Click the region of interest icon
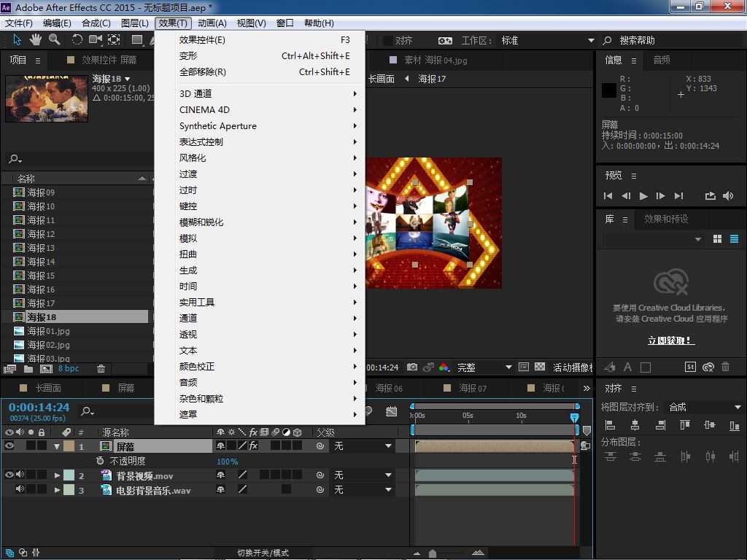Image resolution: width=747 pixels, height=560 pixels. 524,367
